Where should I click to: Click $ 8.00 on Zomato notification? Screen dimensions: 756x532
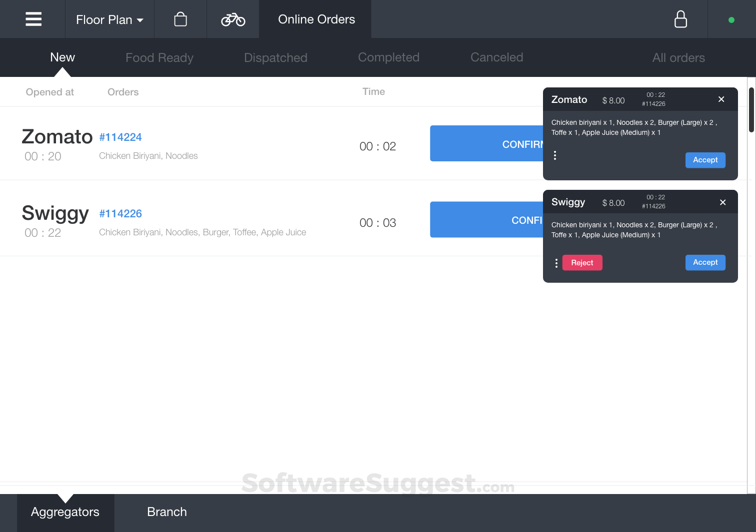[613, 100]
